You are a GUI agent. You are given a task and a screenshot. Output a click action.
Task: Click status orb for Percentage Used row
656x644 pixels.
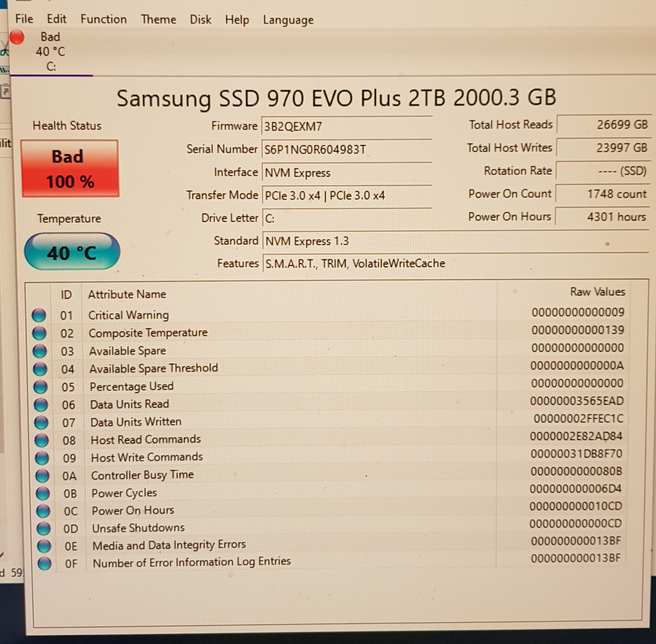pos(41,387)
